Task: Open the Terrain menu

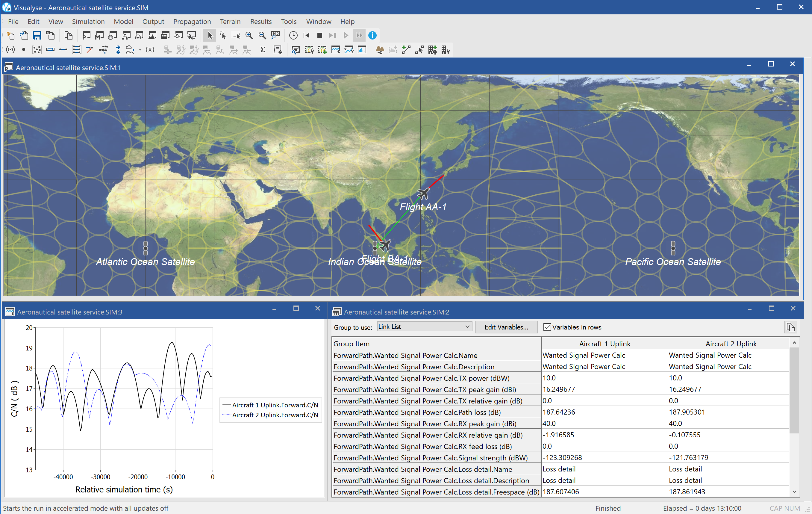Action: (230, 22)
